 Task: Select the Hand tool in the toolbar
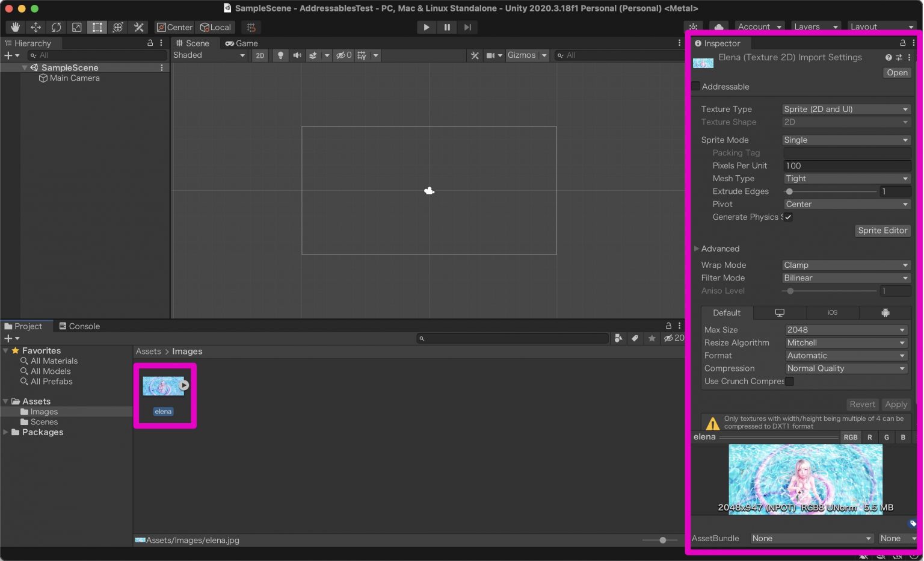(14, 26)
